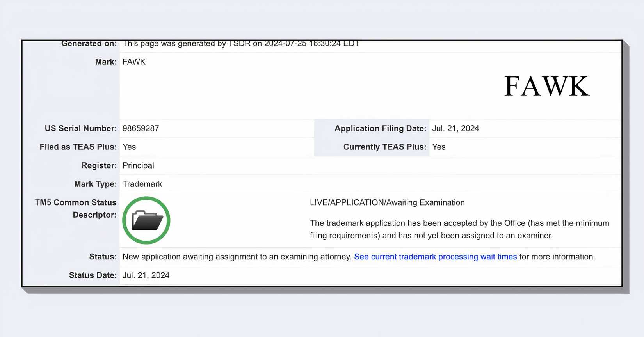Click the Yes value for Filed as TEAS Plus

coord(129,147)
